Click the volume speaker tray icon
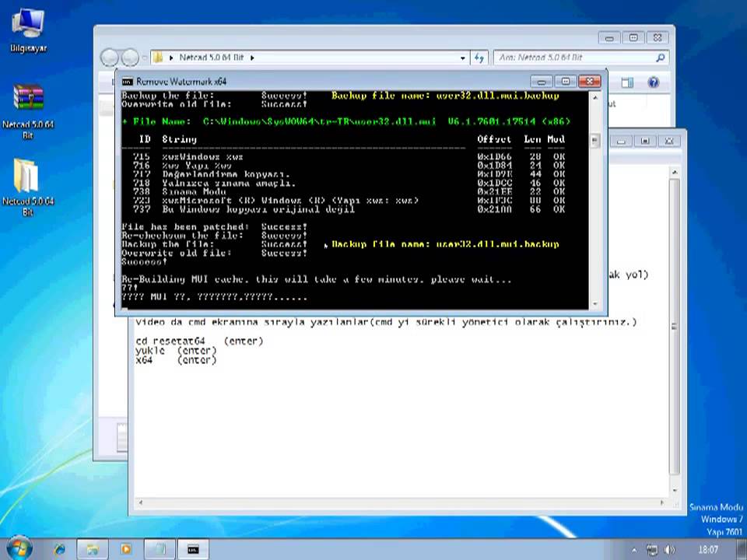This screenshot has height=560, width=747. click(669, 550)
